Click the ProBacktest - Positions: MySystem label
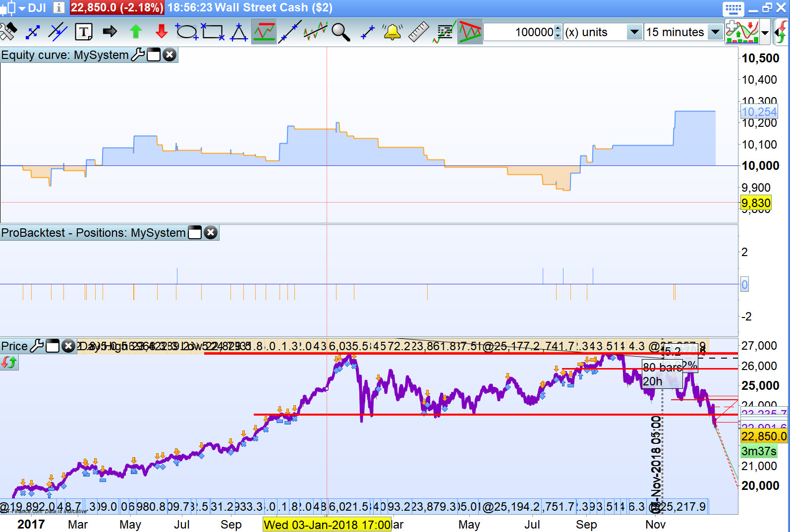Viewport: 790px width, 532px height. pyautogui.click(x=93, y=232)
